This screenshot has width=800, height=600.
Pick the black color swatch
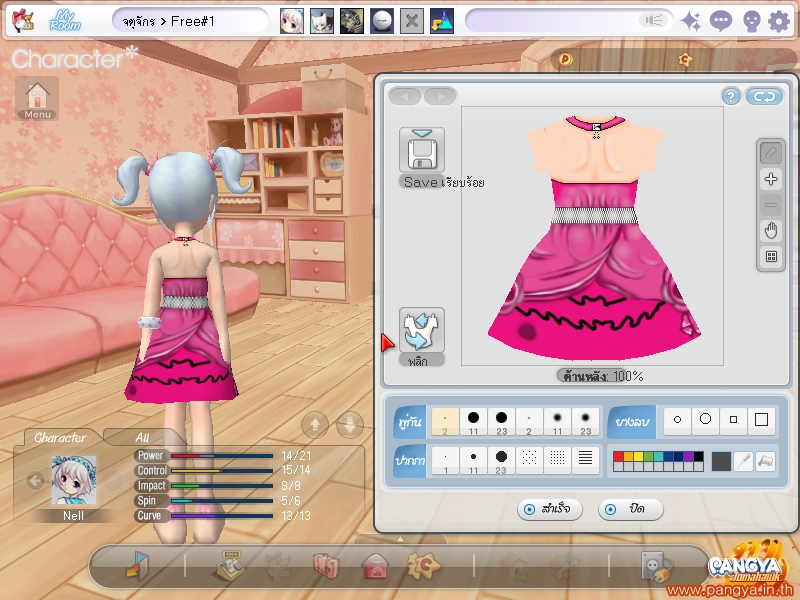698,456
